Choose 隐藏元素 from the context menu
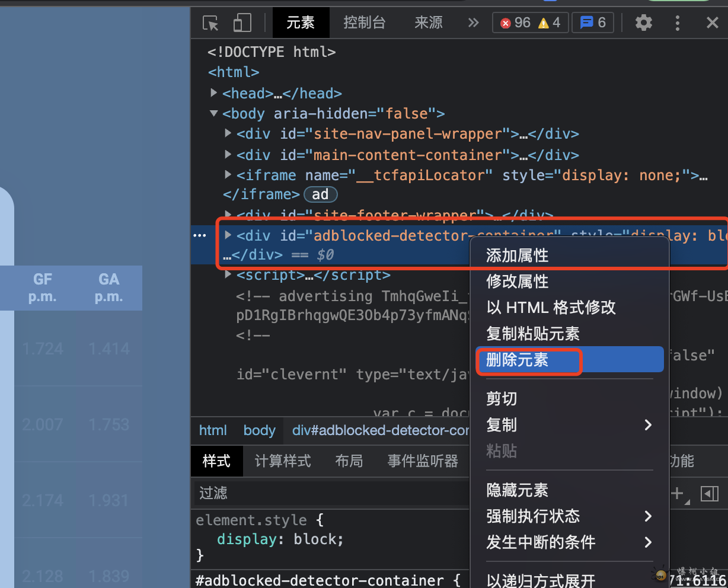The height and width of the screenshot is (588, 728). tap(518, 490)
